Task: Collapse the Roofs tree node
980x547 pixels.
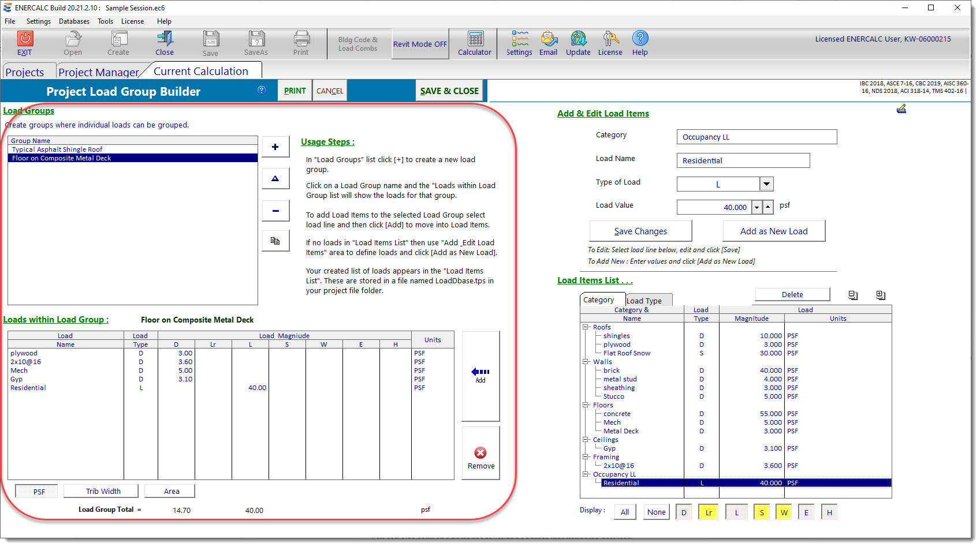Action: 586,327
